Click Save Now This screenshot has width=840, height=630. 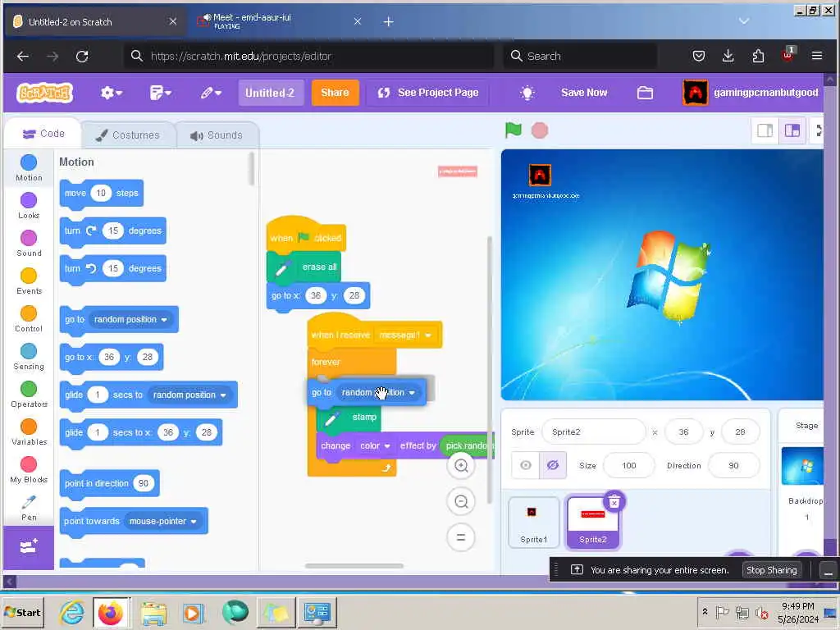coord(584,93)
